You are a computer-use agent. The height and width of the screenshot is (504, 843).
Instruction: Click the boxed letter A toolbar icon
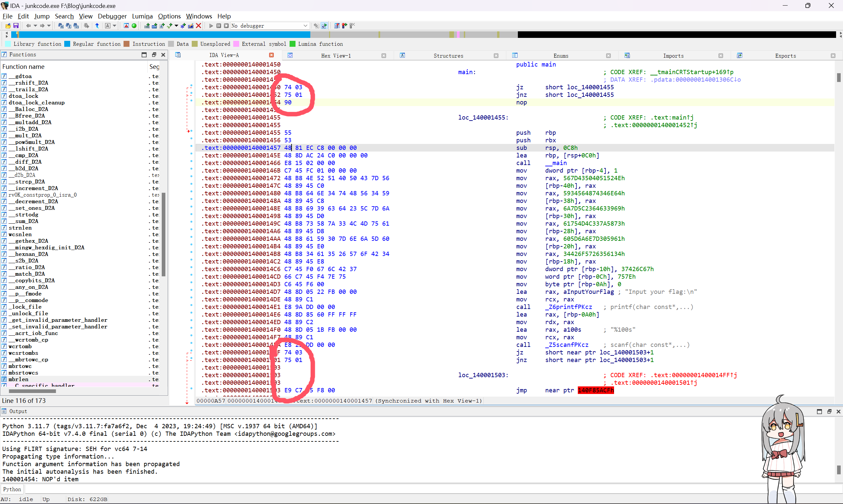point(108,26)
